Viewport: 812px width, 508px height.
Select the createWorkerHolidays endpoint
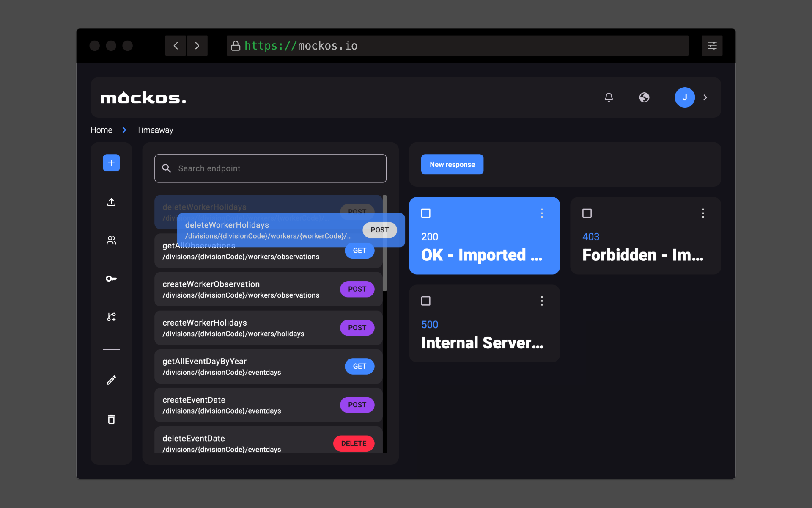pos(268,328)
